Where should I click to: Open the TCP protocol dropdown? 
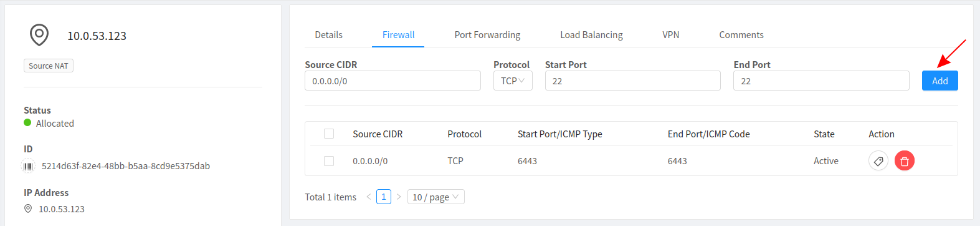coord(513,81)
